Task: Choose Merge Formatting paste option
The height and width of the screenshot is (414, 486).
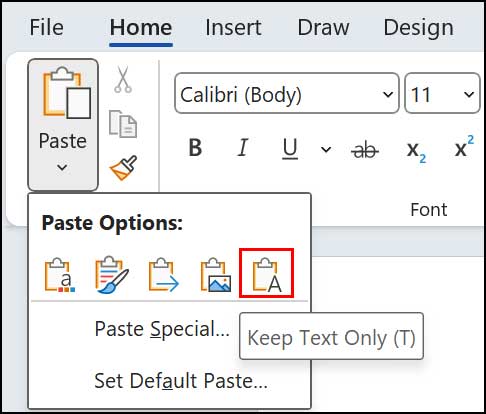Action: [x=112, y=275]
